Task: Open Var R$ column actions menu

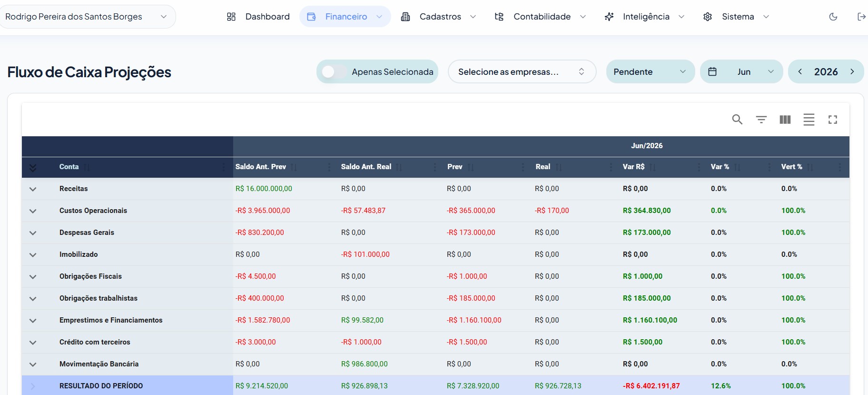Action: (699, 167)
